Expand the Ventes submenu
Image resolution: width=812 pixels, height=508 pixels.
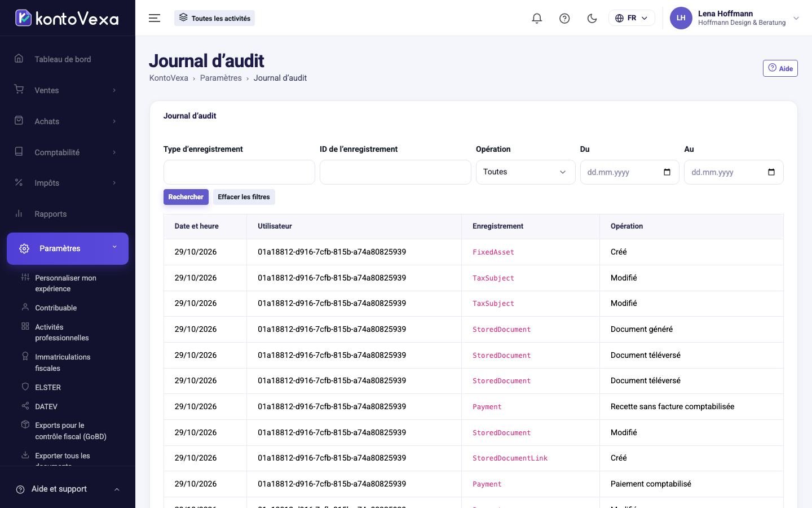(114, 90)
